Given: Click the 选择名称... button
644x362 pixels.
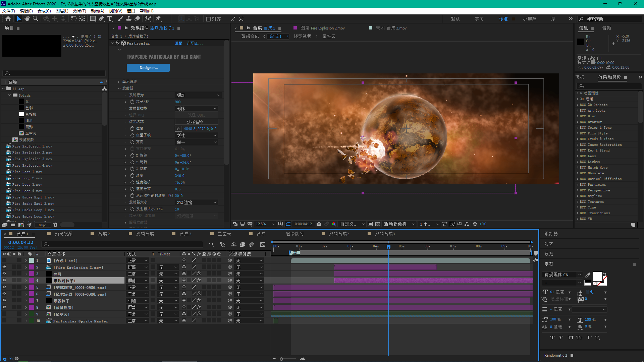Looking at the screenshot, I should 197,122.
